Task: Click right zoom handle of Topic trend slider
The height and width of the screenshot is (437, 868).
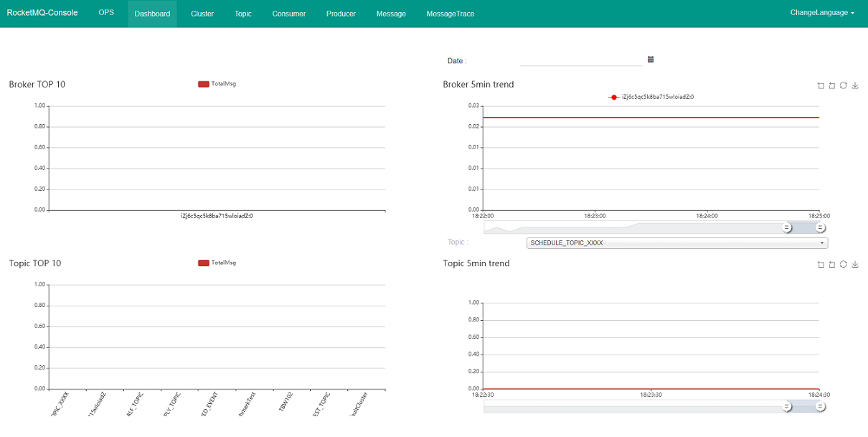Action: point(821,406)
